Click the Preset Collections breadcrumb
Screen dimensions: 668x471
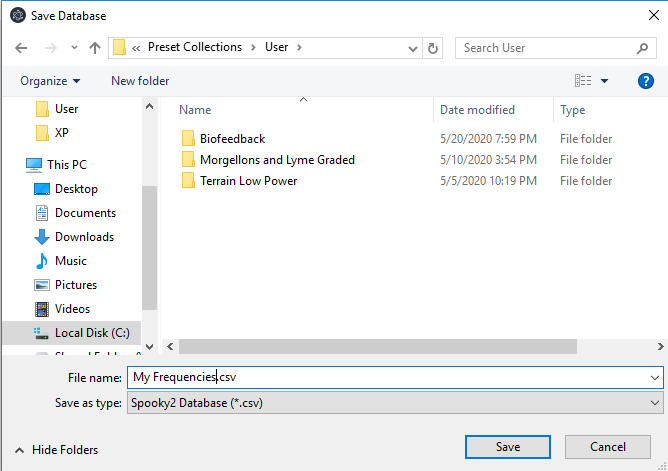click(x=194, y=47)
